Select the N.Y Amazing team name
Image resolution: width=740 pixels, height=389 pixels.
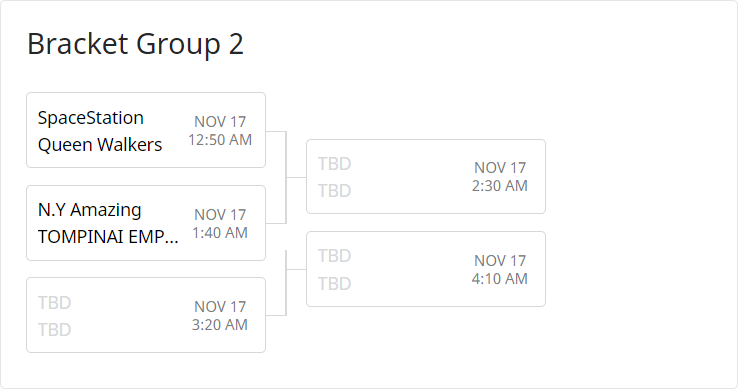pyautogui.click(x=89, y=210)
